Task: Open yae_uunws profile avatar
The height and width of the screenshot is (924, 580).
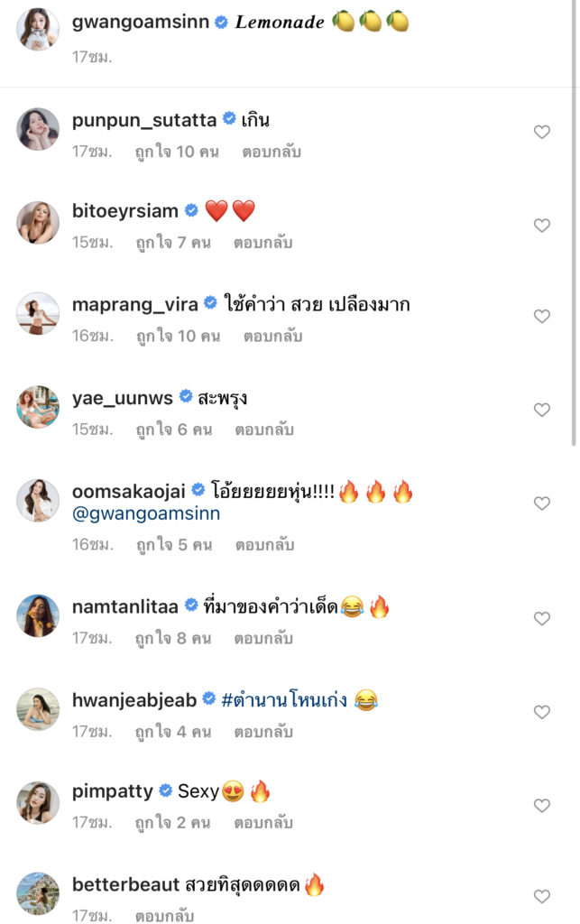Action: (x=38, y=407)
